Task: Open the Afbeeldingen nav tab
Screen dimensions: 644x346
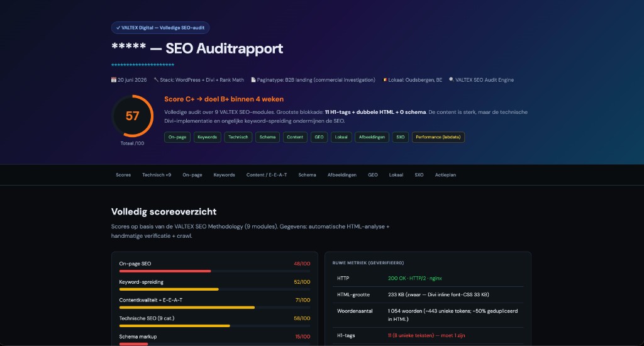Action: pyautogui.click(x=341, y=175)
